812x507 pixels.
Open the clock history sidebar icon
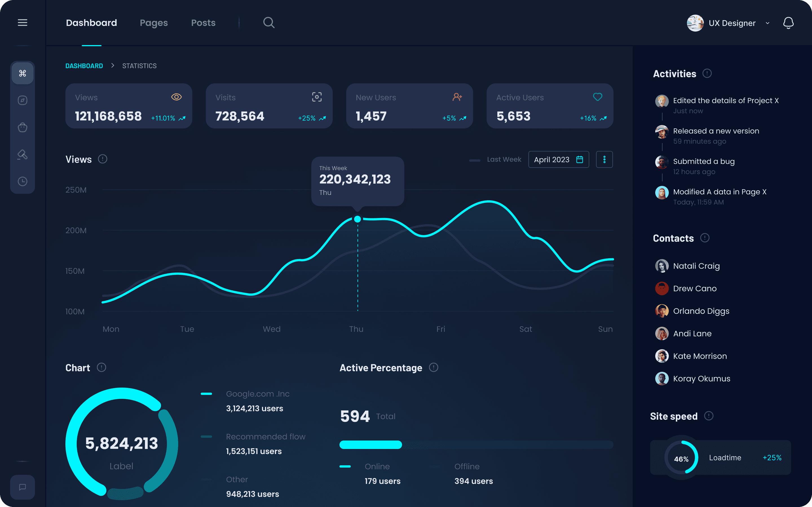point(23,181)
